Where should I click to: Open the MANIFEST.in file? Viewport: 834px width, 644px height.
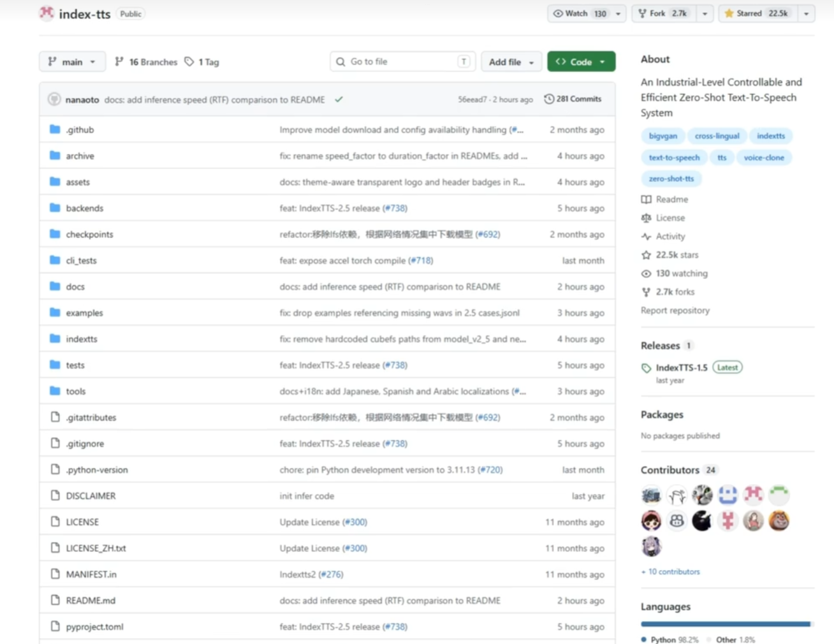coord(91,574)
